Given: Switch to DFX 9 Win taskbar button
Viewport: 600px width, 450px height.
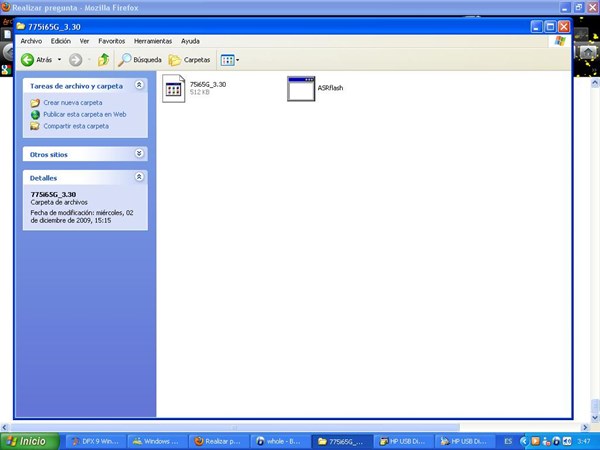Looking at the screenshot, I should [x=96, y=441].
